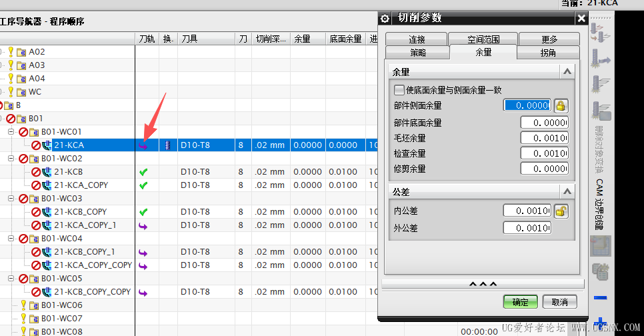Click the triple-caret collapse bar above 确定

(483, 284)
